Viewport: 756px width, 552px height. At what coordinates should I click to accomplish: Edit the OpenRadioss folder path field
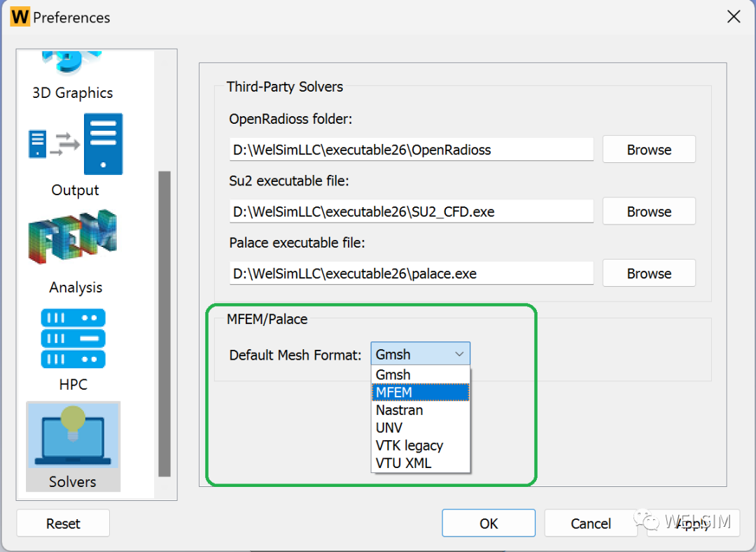pos(412,149)
